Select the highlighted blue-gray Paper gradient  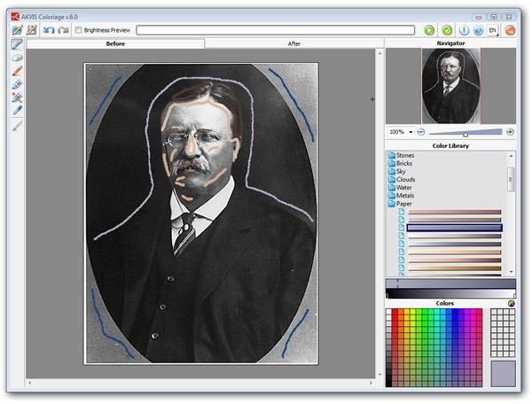[455, 228]
